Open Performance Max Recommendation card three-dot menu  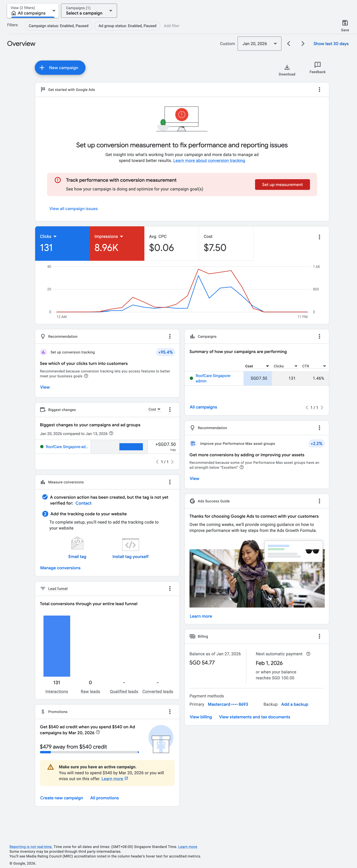319,428
